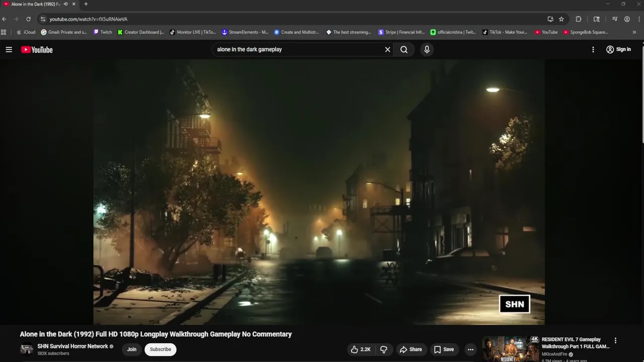
Task: Join the SHN channel membership
Action: [x=132, y=349]
